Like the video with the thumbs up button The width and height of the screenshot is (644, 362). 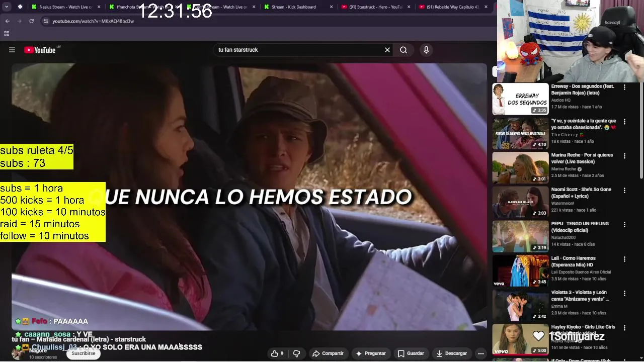[x=277, y=353]
